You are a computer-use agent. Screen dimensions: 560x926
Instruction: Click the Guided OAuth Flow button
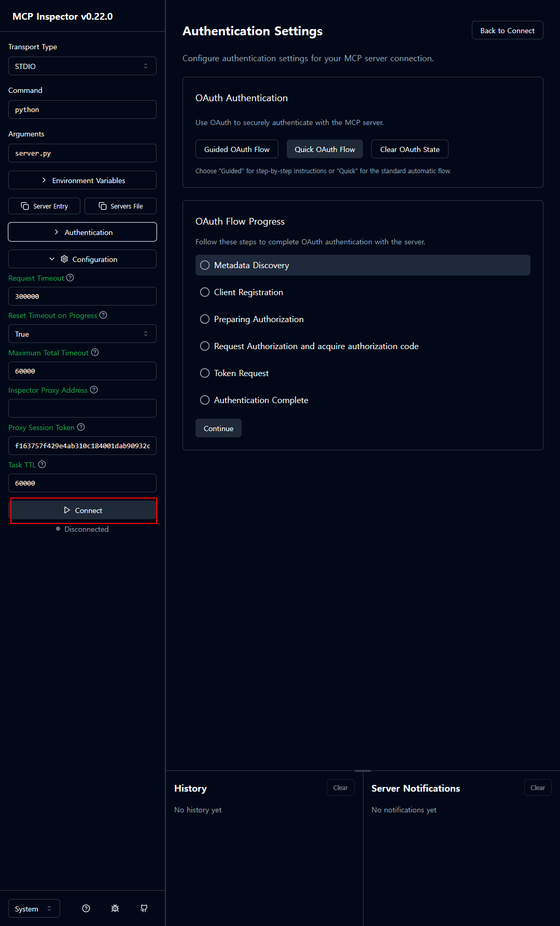[x=237, y=149]
